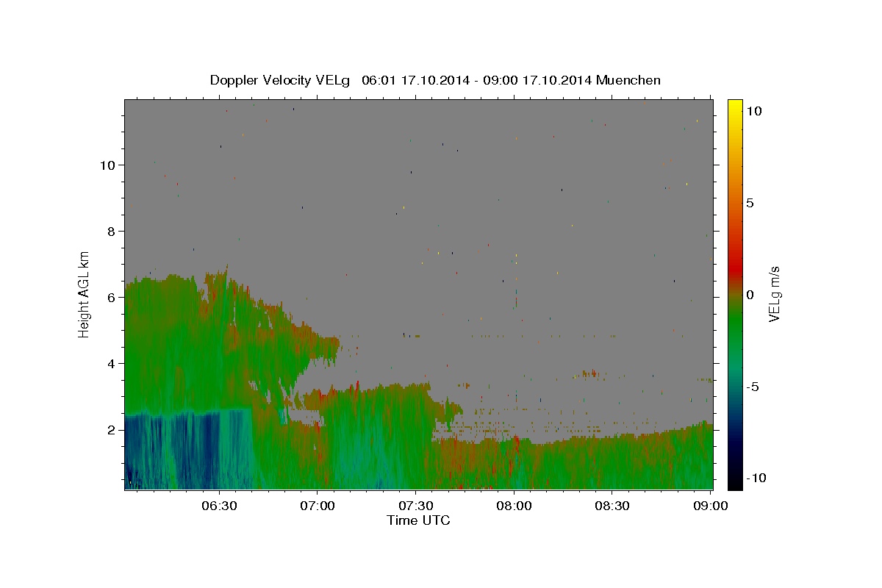Click the colorbar value 5 label
The width and height of the screenshot is (882, 588).
tap(750, 203)
